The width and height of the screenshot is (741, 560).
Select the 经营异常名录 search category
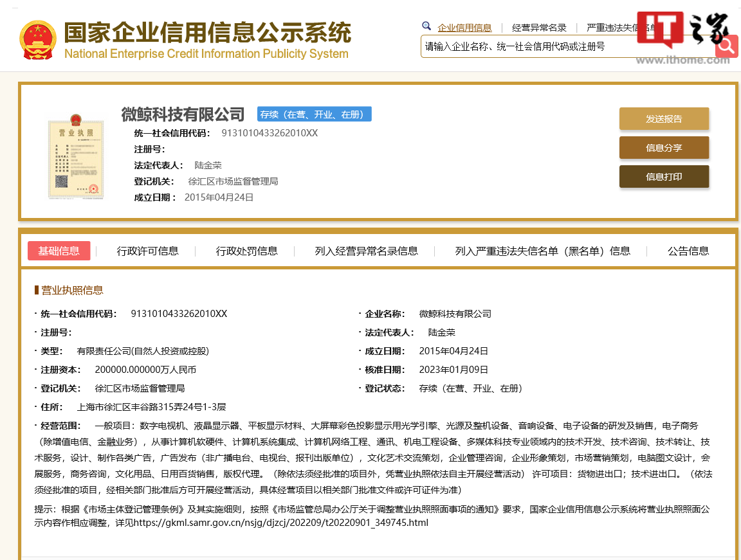click(x=539, y=28)
